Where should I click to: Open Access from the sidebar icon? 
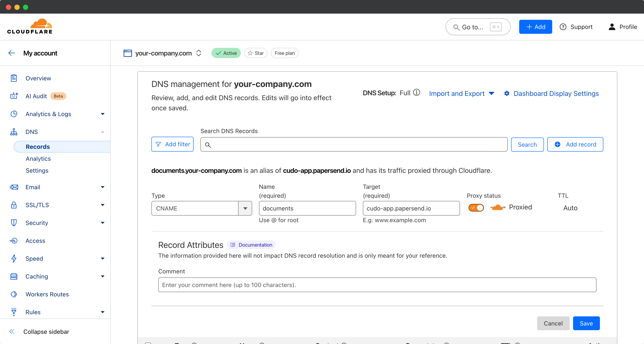[x=14, y=240]
